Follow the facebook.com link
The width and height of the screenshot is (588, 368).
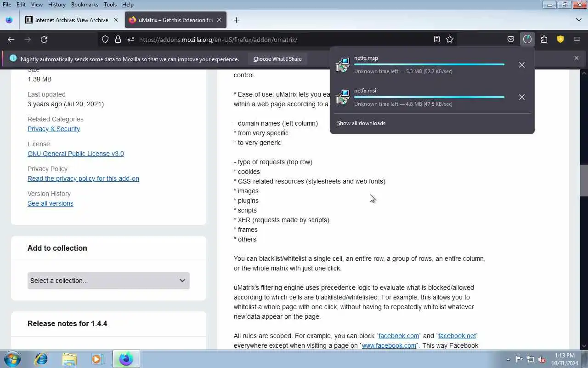[399, 336]
